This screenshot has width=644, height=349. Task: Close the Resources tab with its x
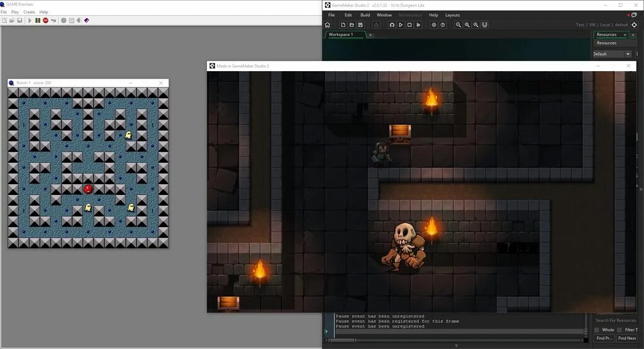[625, 35]
